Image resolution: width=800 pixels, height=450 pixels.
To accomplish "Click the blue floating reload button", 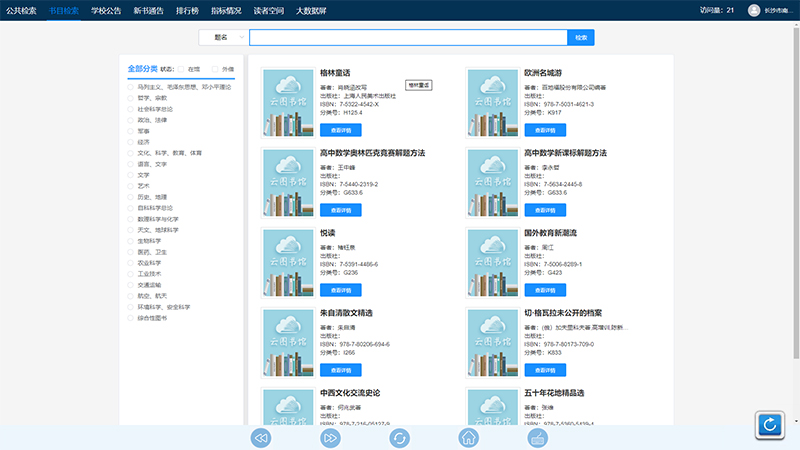I will (x=770, y=425).
